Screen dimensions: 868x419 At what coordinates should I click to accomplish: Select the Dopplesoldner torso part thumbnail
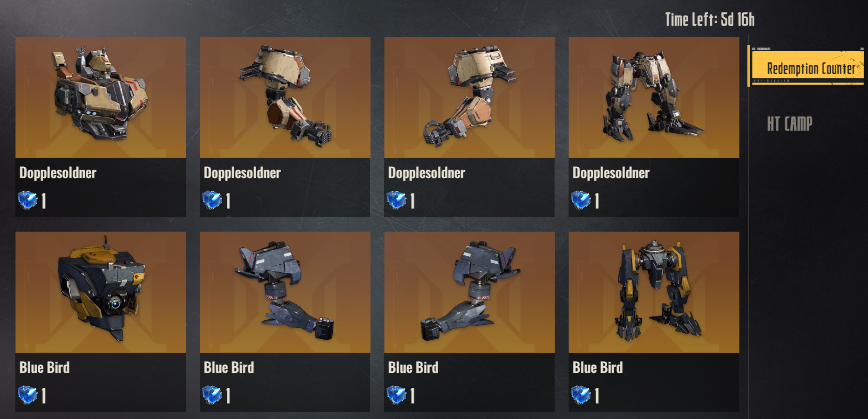(x=101, y=97)
